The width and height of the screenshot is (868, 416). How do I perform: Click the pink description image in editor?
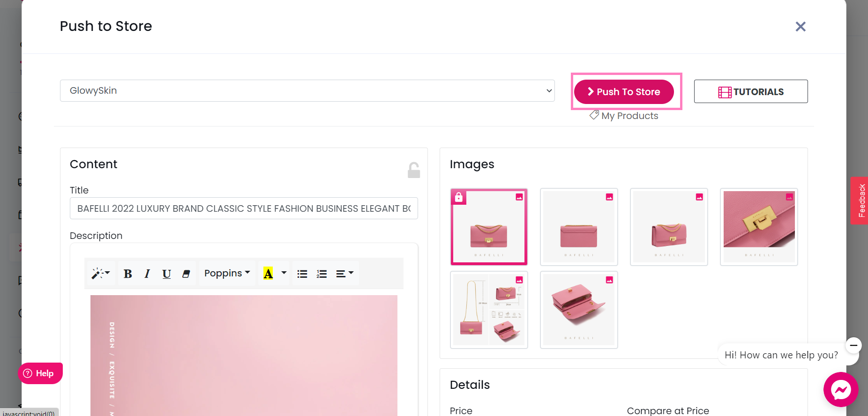click(x=244, y=356)
